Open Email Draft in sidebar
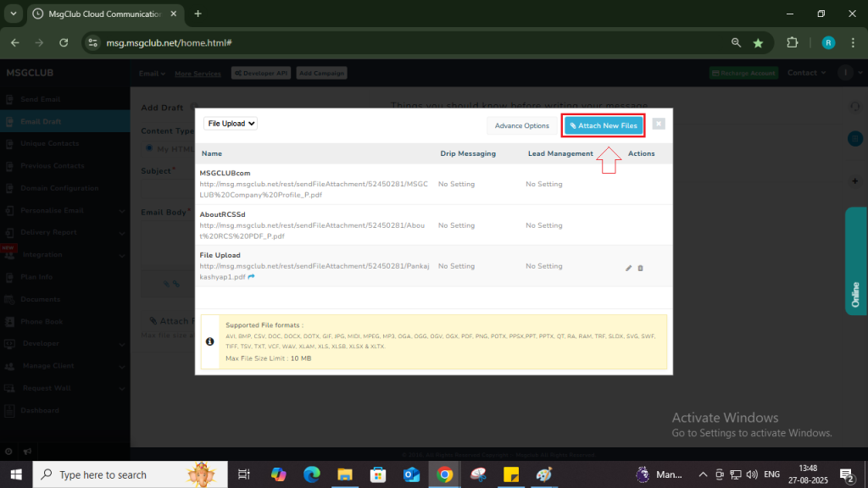Viewport: 868px width, 488px height. [64, 121]
